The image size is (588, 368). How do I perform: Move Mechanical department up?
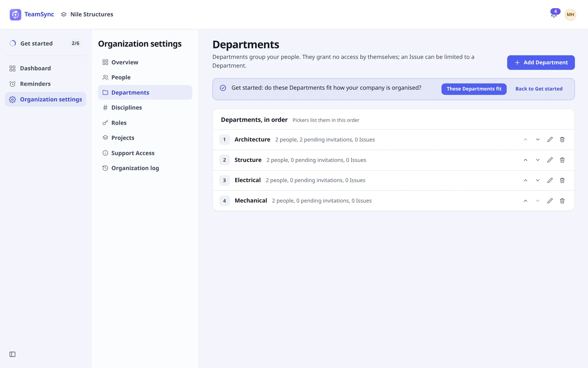tap(526, 201)
